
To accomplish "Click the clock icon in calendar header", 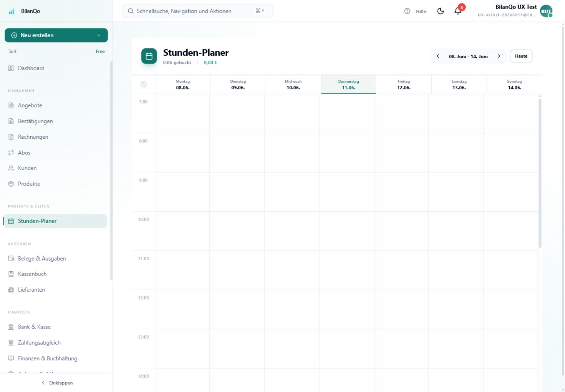I will [144, 84].
